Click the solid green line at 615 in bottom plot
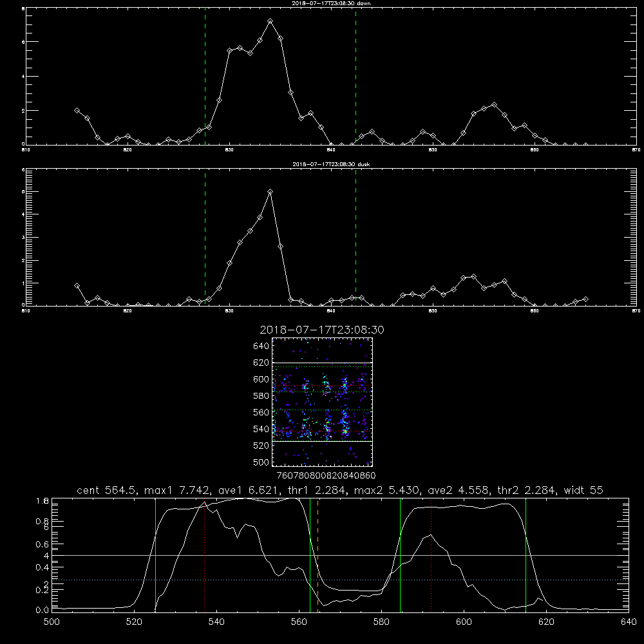Viewport: 644px width, 644px height. click(x=526, y=554)
